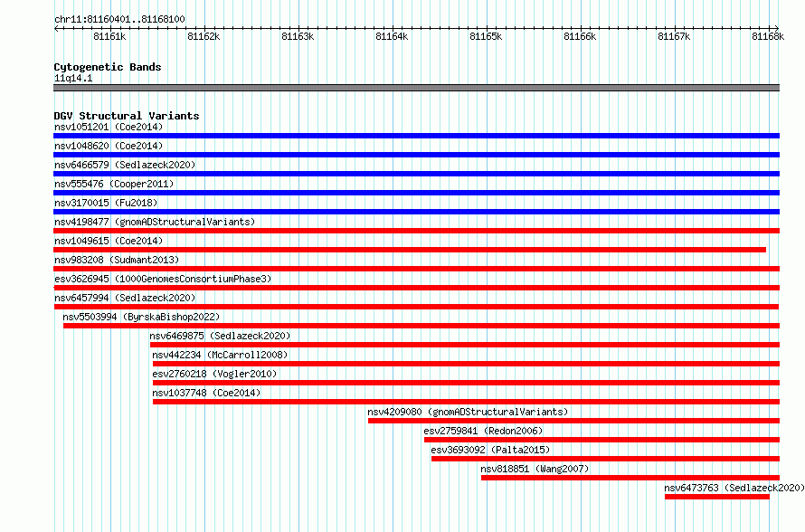Image resolution: width=805 pixels, height=532 pixels.
Task: Open the nsv6473763 (Sedlazeck2020) label
Action: (734, 488)
